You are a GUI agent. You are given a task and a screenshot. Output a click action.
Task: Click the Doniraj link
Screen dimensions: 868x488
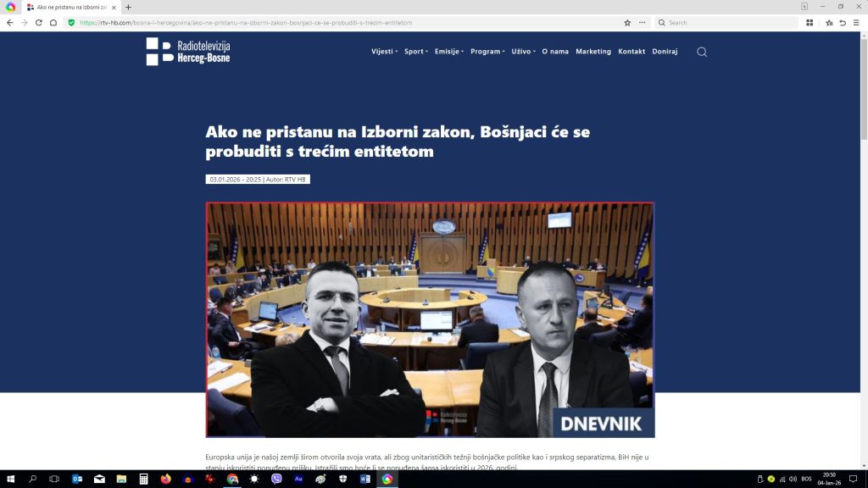pyautogui.click(x=665, y=52)
